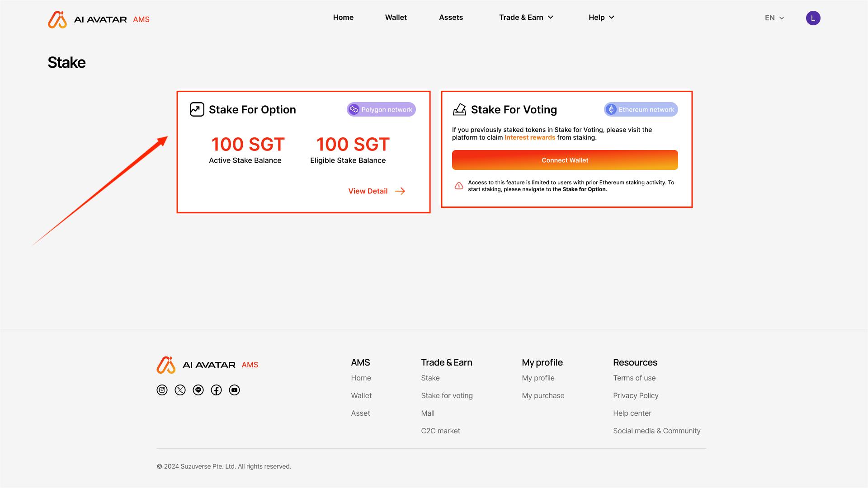Screen dimensions: 868x488
Task: Open Assets in the top navigation
Action: (x=451, y=17)
